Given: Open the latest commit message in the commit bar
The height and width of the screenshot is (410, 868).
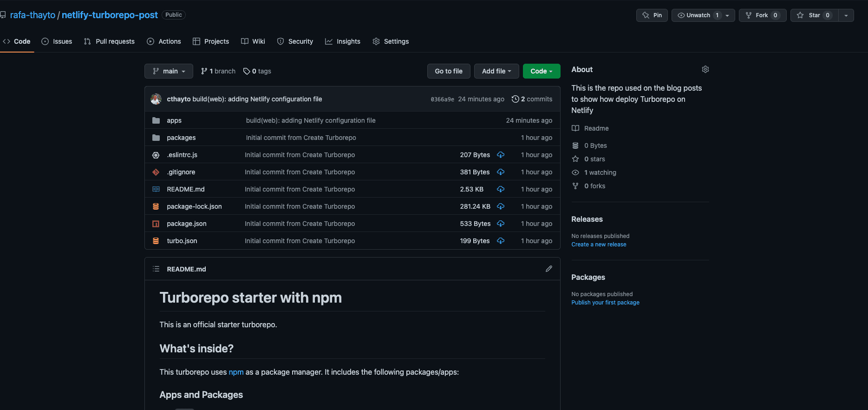Looking at the screenshot, I should (257, 99).
